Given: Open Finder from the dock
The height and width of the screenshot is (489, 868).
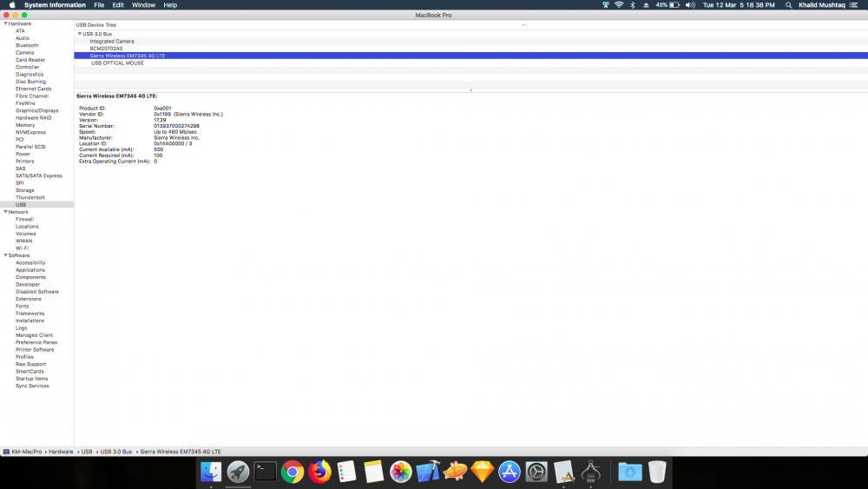Looking at the screenshot, I should coord(211,472).
